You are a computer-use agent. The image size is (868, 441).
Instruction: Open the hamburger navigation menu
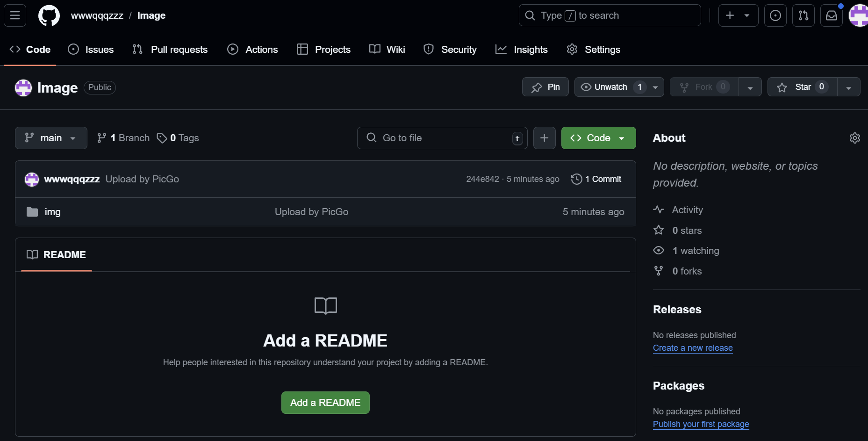(15, 15)
